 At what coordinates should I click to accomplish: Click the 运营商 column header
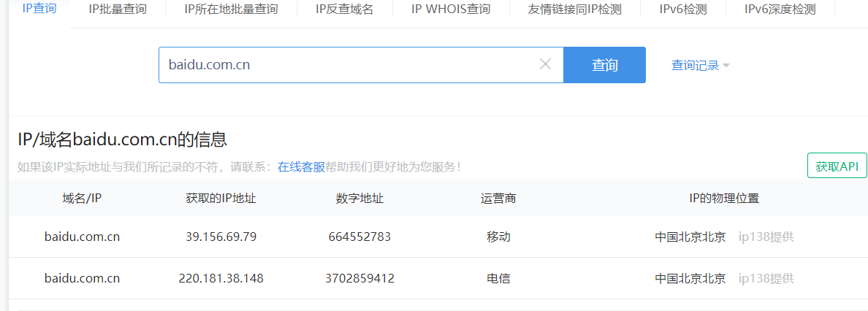click(x=498, y=198)
